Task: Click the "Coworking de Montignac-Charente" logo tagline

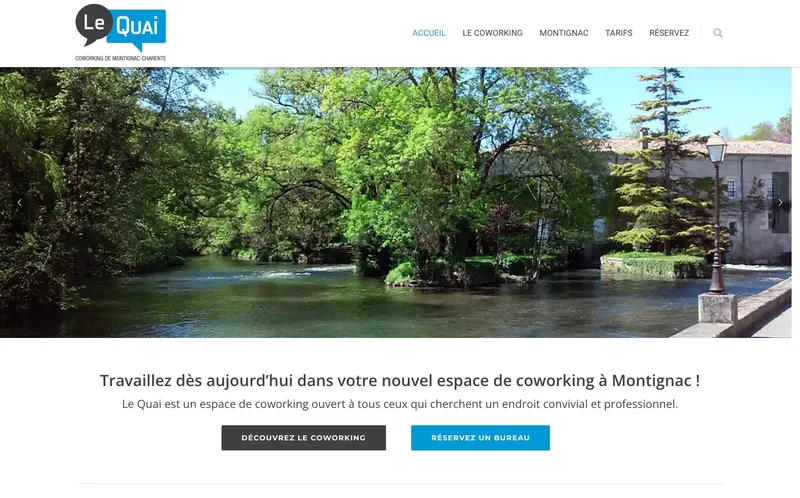Action: (120, 58)
